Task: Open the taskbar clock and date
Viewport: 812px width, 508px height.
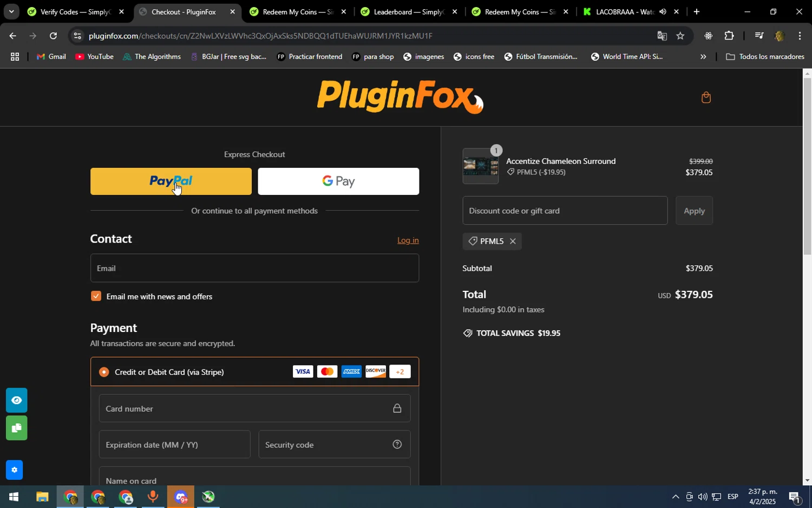Action: tap(762, 497)
